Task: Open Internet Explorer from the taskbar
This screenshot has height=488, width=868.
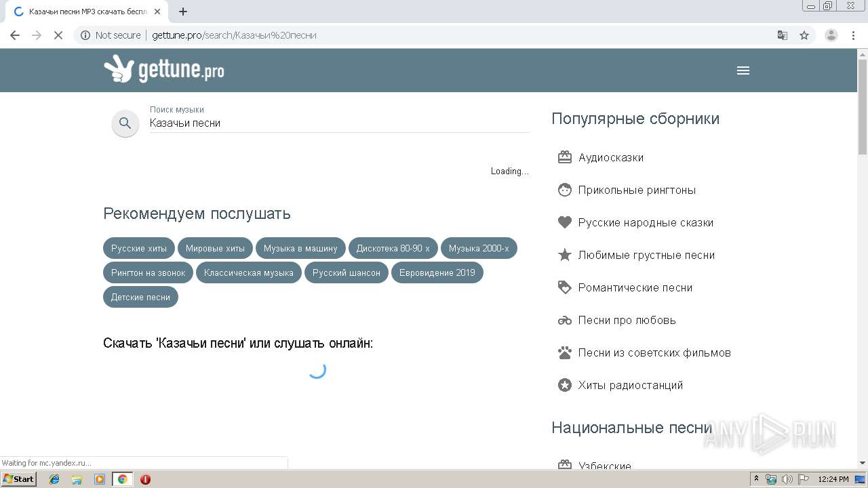Action: [54, 479]
